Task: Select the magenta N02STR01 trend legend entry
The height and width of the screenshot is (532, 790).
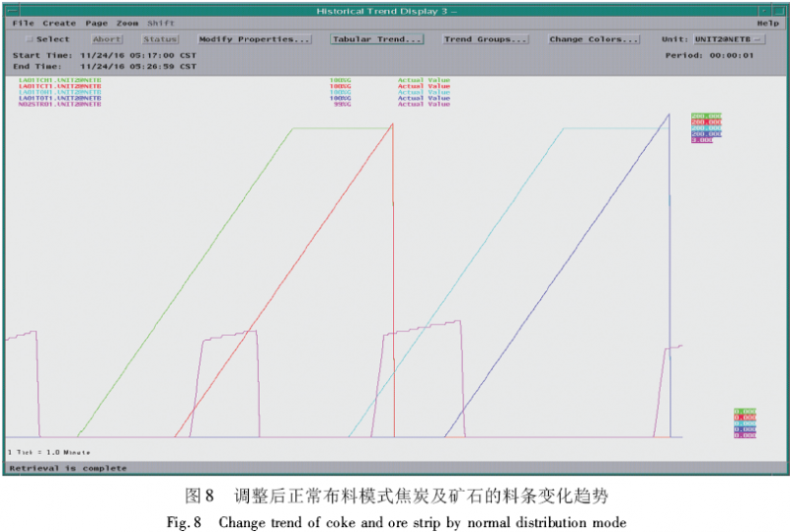Action: 59,104
